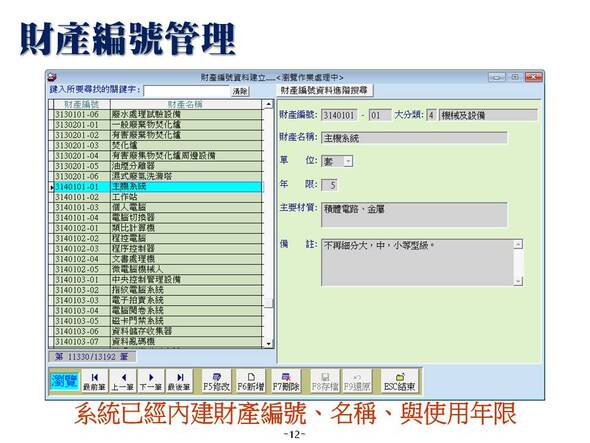Click F8存檔 save button
This screenshot has height=443, width=590.
coord(325,381)
